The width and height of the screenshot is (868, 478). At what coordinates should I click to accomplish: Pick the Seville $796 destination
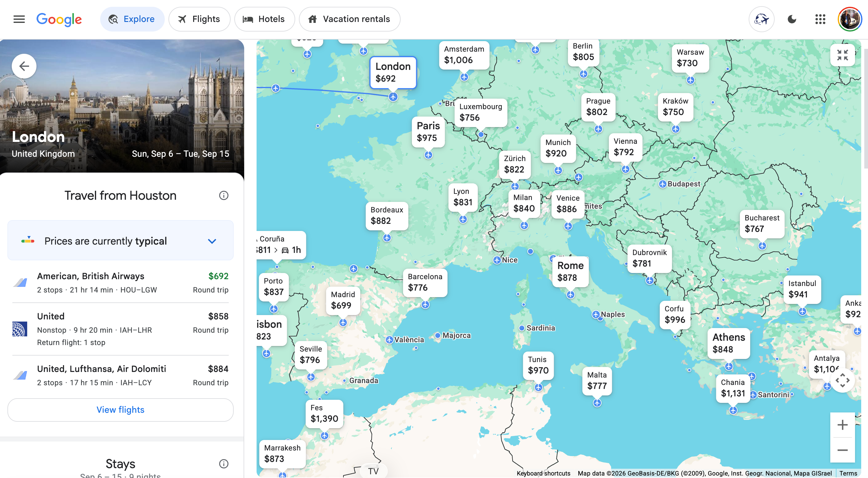pos(310,355)
